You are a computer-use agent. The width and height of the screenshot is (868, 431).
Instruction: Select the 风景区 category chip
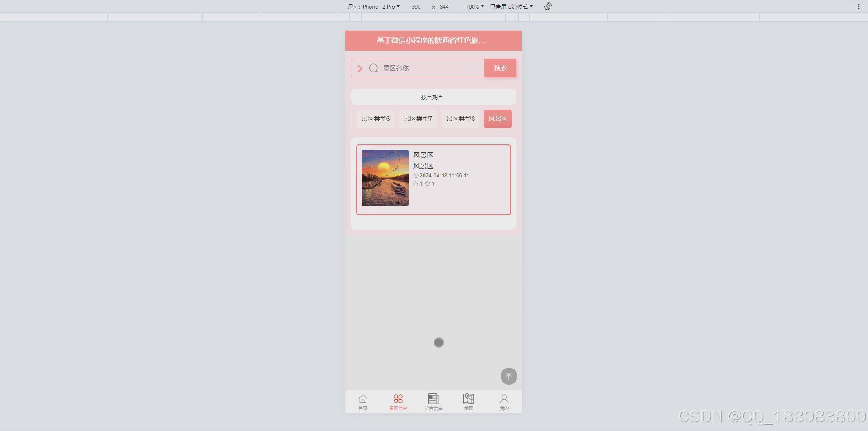tap(497, 119)
